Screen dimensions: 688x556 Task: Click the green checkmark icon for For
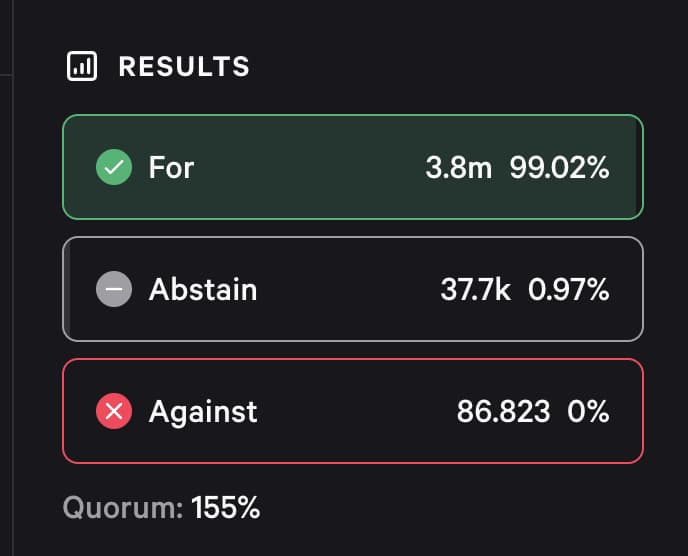114,167
